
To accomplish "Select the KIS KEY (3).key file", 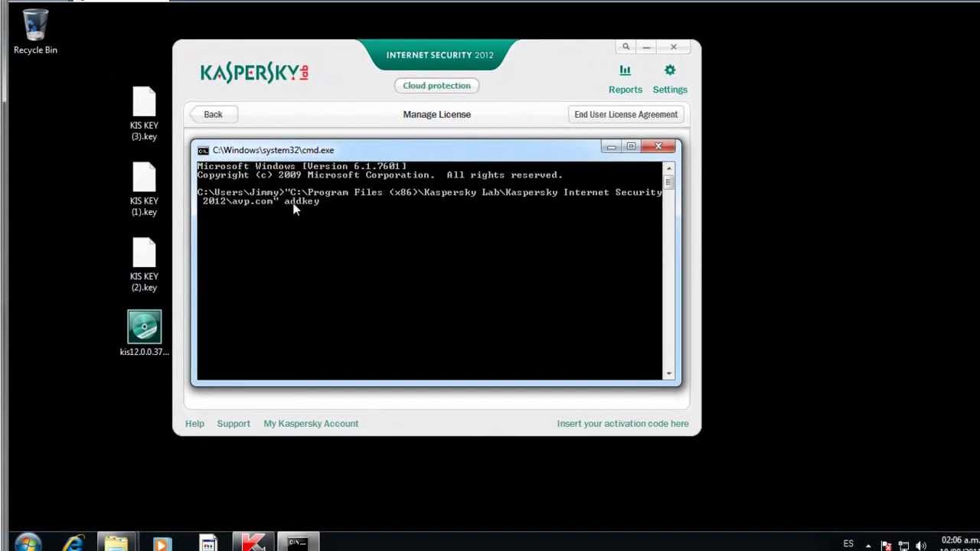I will (x=144, y=114).
